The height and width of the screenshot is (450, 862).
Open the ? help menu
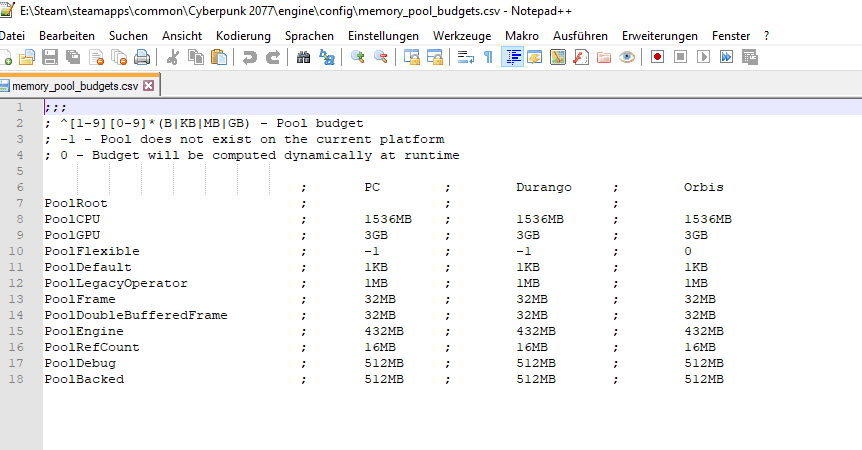tap(766, 36)
